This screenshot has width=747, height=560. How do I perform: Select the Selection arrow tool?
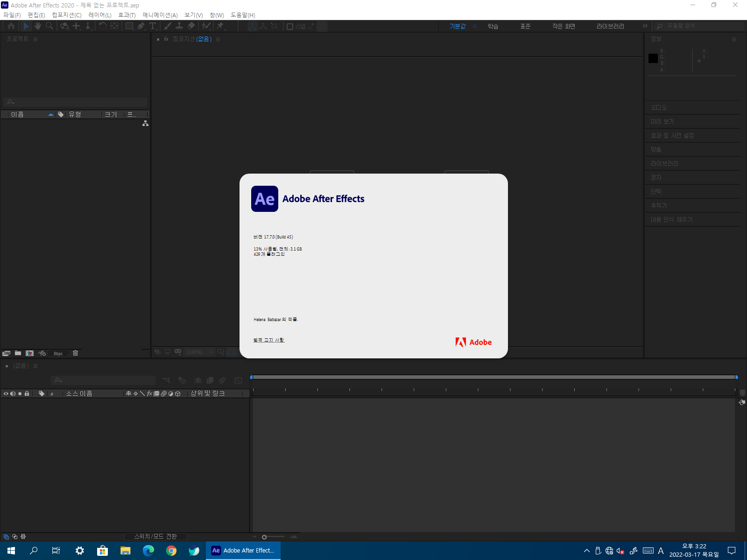point(27,26)
